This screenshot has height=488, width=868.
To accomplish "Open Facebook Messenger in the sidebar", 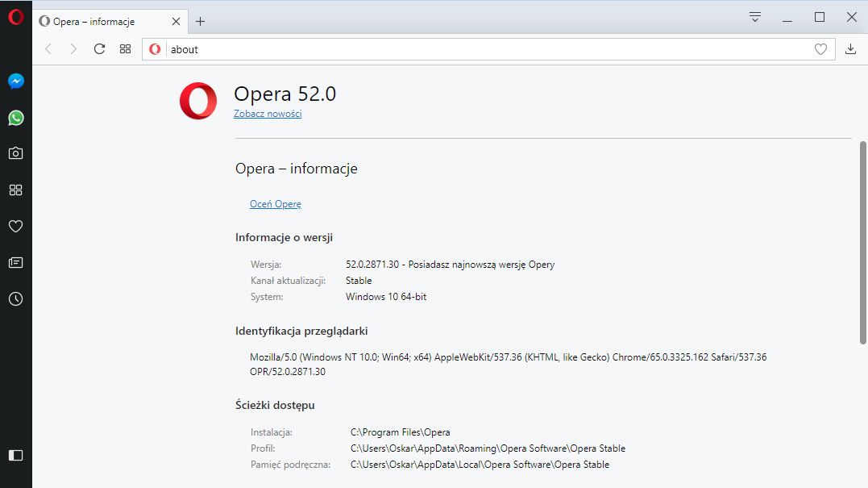I will pos(15,81).
